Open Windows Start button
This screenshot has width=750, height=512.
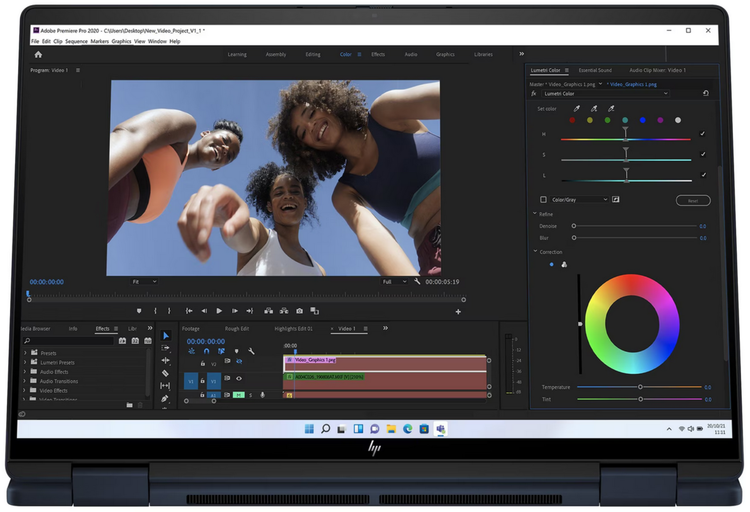coord(309,429)
